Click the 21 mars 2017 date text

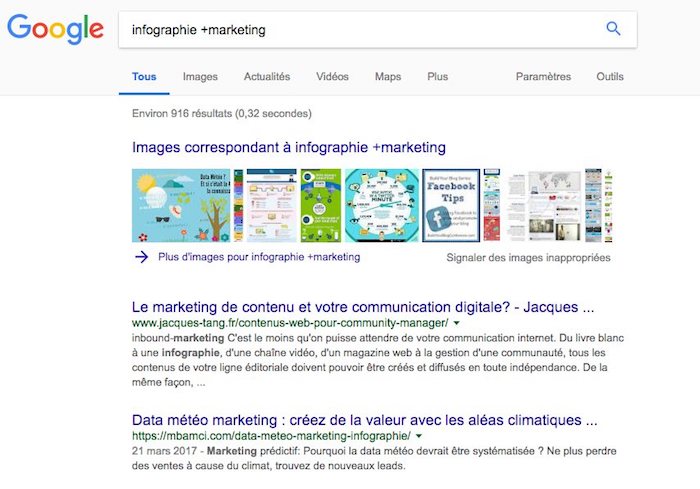click(x=164, y=451)
